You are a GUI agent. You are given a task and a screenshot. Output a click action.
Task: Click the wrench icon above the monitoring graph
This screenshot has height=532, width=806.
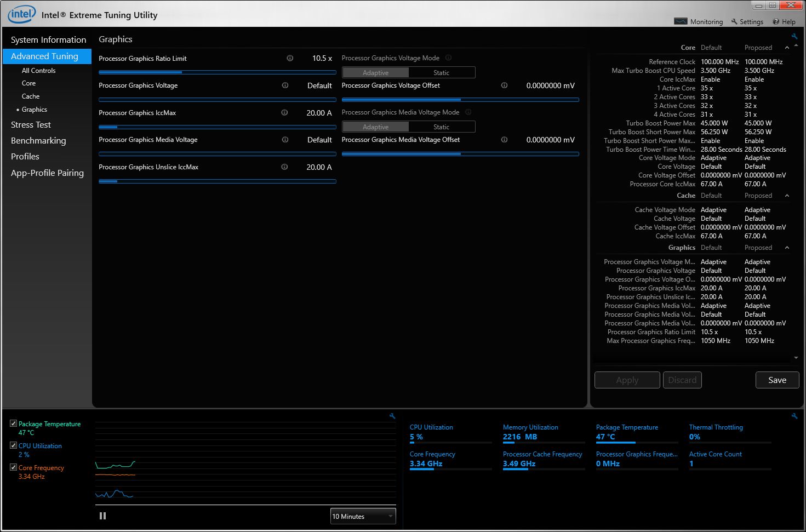point(392,416)
